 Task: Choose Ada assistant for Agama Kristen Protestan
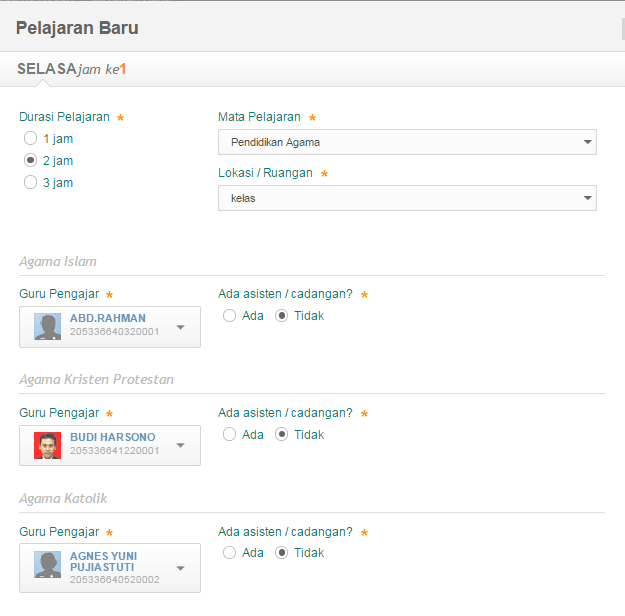point(229,434)
